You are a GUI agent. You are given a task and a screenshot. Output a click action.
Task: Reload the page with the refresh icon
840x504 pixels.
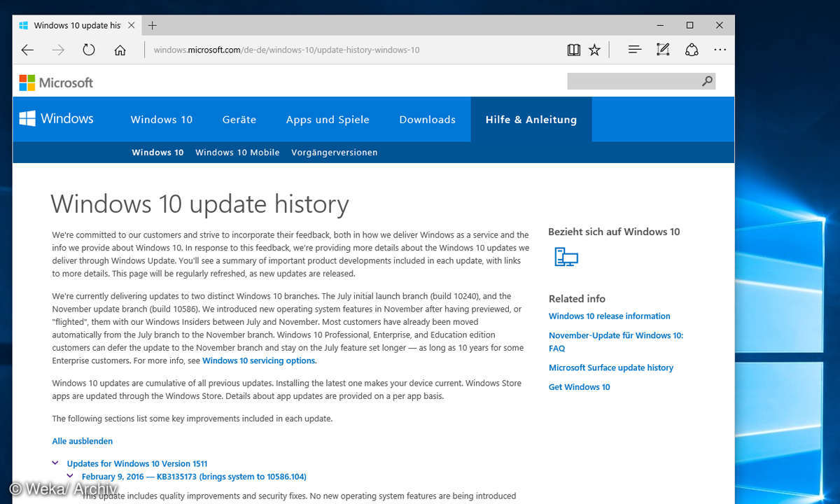click(x=89, y=50)
